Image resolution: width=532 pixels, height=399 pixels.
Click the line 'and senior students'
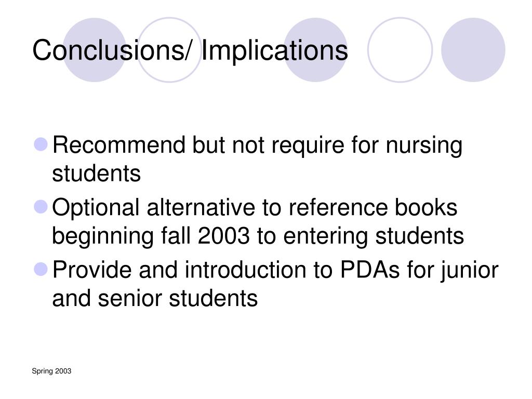click(x=155, y=298)
